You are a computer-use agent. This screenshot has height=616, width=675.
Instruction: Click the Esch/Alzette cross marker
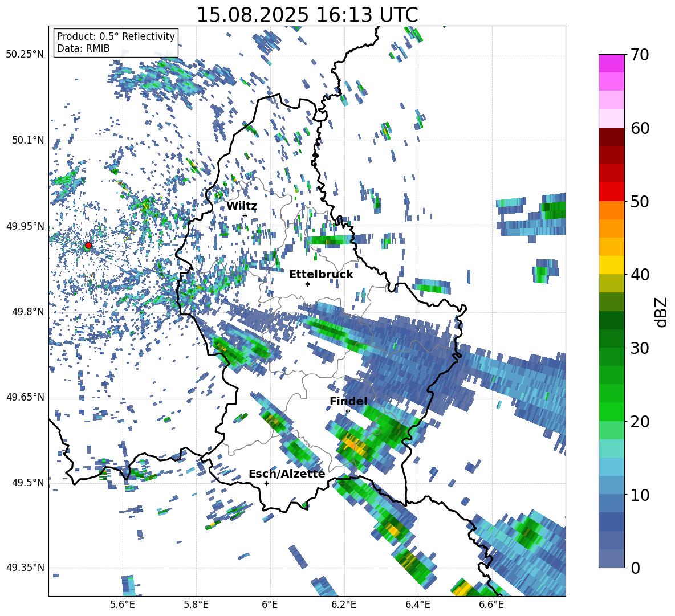click(x=266, y=483)
